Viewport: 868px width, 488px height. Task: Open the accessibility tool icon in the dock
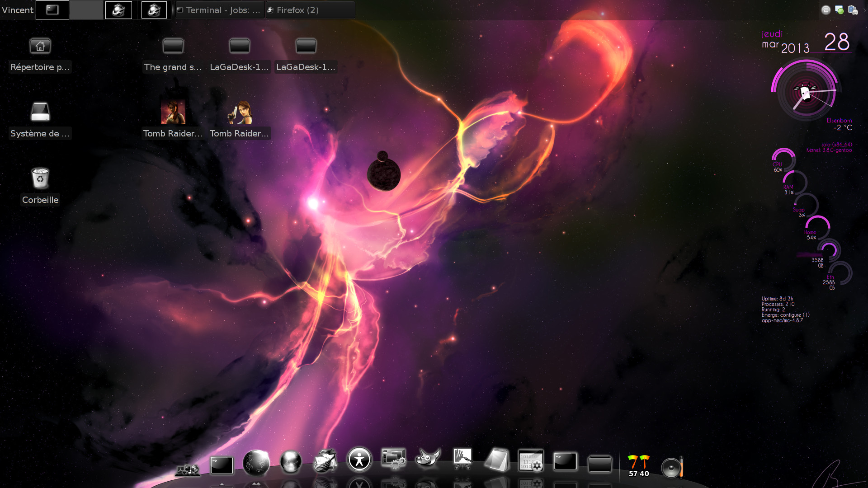[x=359, y=459]
